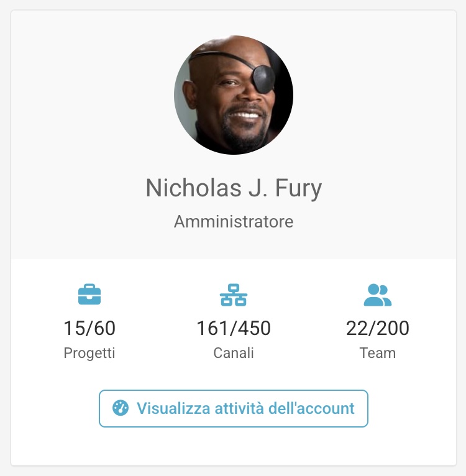Open the round profile avatar photo
Image resolution: width=466 pixels, height=476 pixels.
click(x=234, y=95)
